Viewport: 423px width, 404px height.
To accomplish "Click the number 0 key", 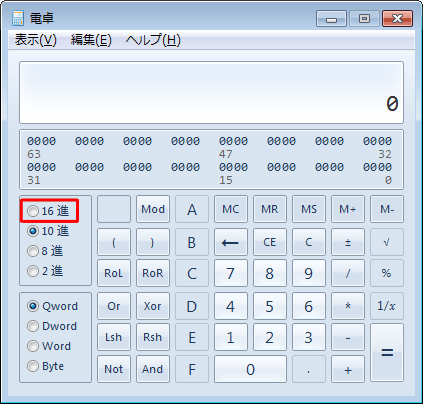I will [251, 369].
